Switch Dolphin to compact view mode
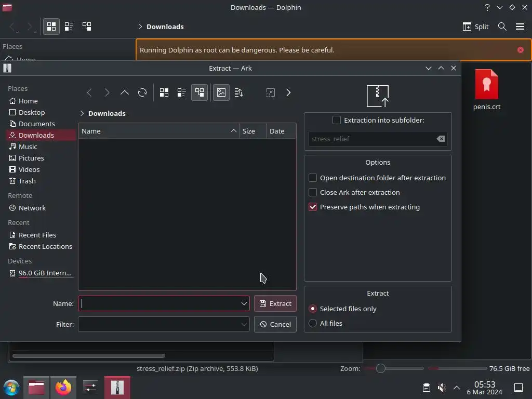This screenshot has width=532, height=399. point(69,26)
